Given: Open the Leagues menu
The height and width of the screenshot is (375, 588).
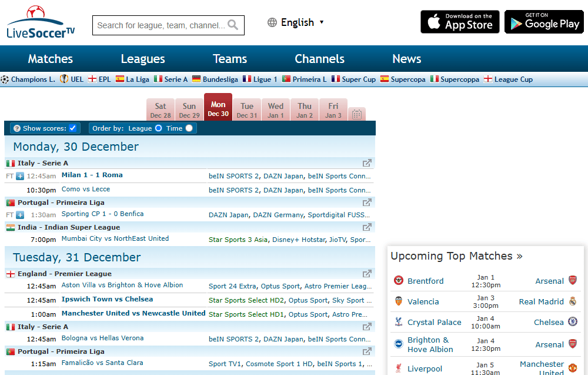Looking at the screenshot, I should (143, 59).
